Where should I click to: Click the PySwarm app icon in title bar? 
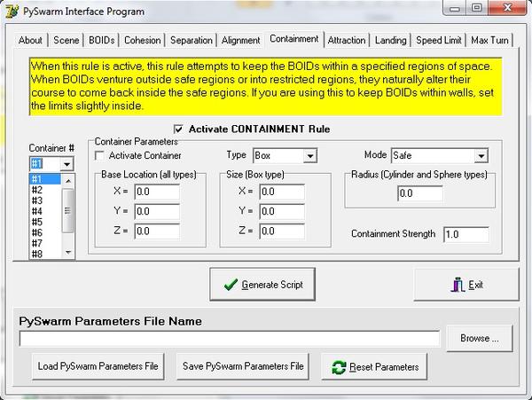[x=12, y=12]
